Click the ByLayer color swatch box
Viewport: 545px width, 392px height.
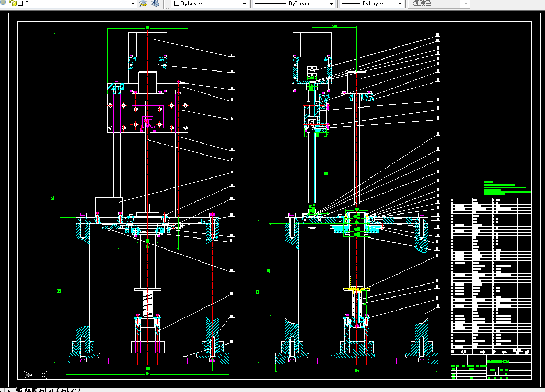coord(177,3)
